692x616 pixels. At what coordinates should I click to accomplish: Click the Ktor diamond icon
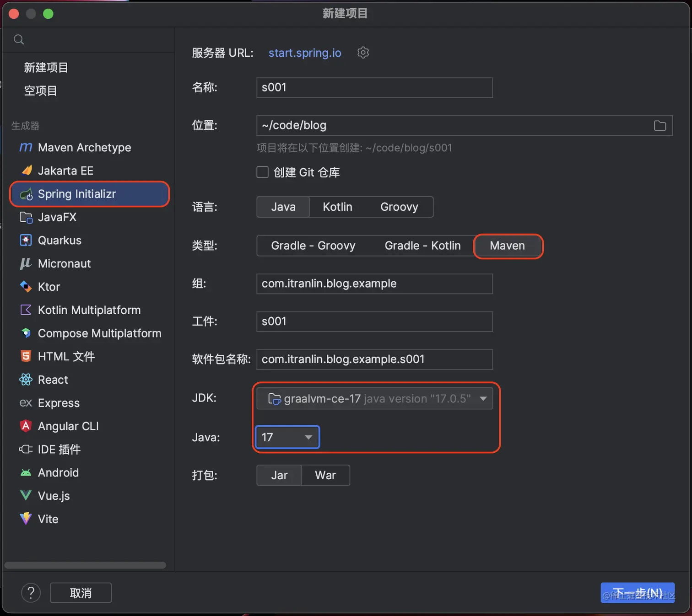pos(26,287)
